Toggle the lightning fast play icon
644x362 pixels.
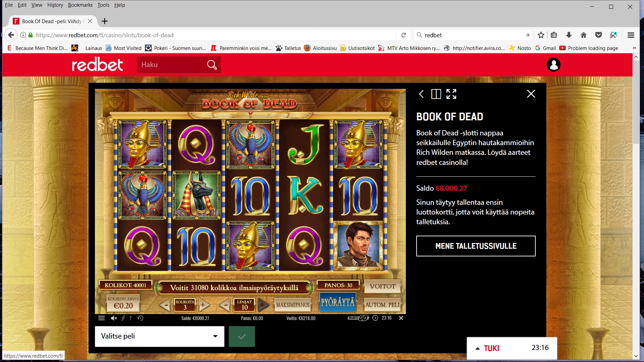[123, 318]
